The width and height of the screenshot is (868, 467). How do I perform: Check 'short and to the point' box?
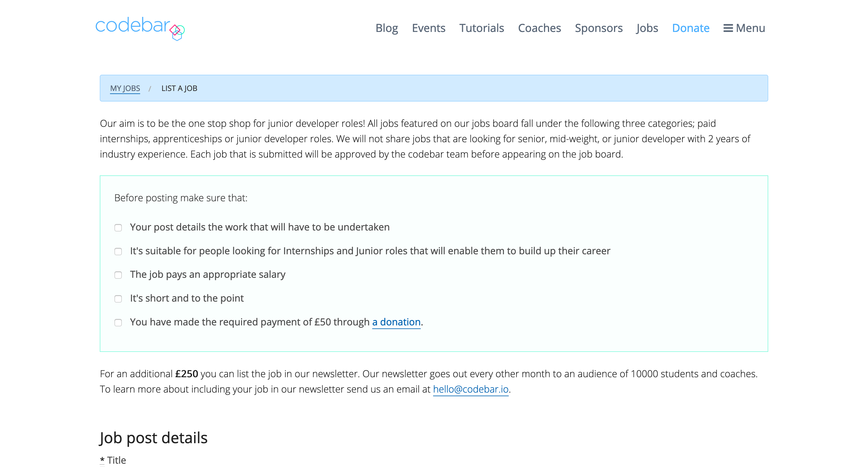click(x=118, y=299)
